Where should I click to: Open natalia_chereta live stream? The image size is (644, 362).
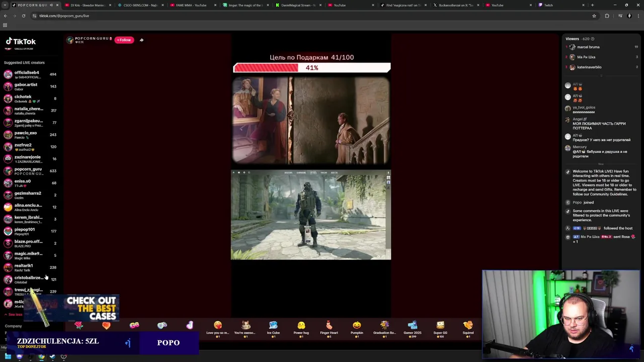(x=31, y=111)
